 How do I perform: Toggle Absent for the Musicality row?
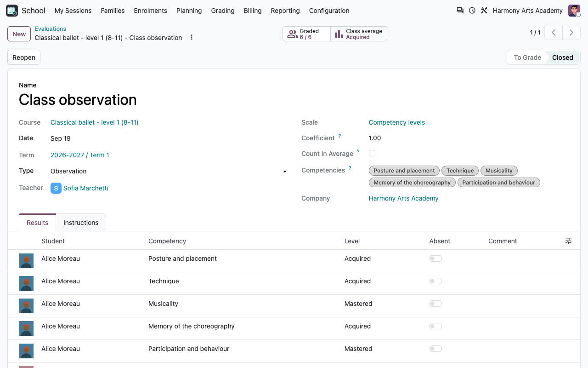click(435, 304)
